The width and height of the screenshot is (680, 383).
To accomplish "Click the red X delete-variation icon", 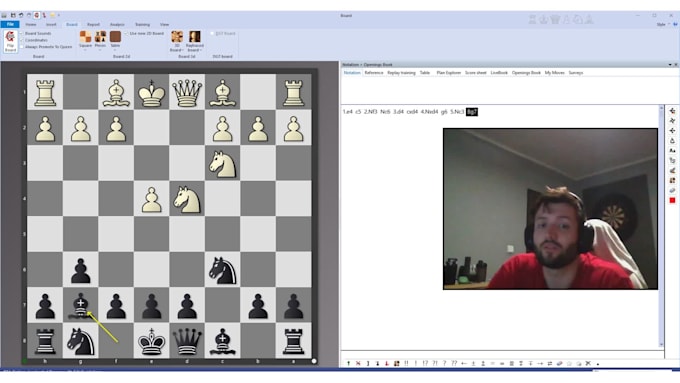I will click(358, 363).
